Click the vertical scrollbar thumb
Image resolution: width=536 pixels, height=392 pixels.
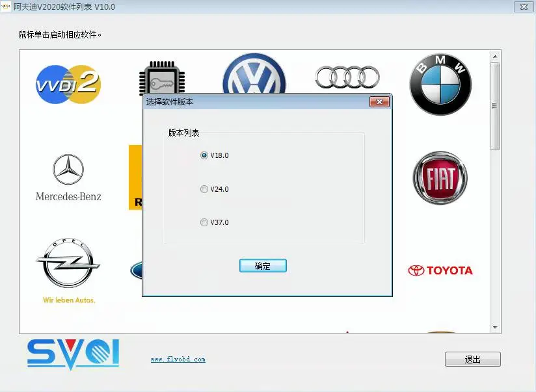point(494,106)
